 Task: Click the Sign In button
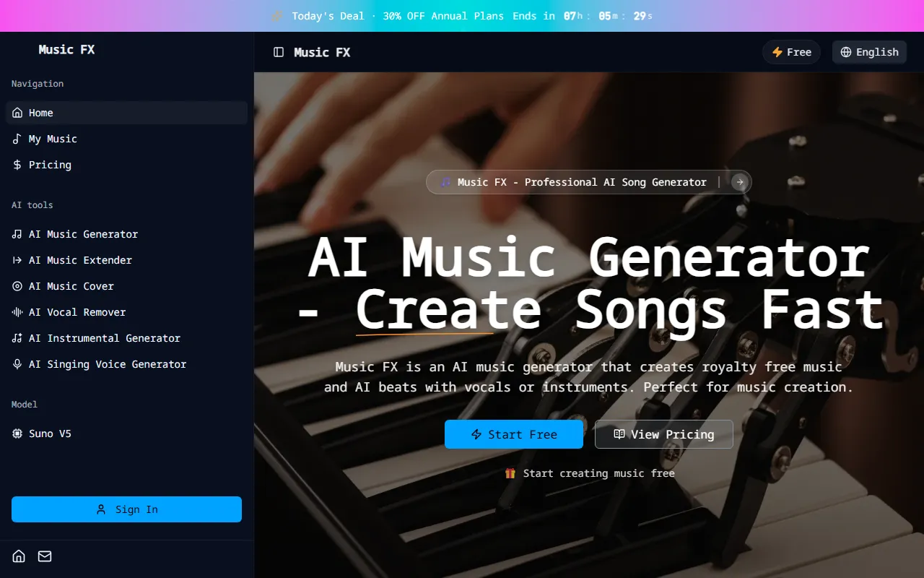click(x=126, y=509)
